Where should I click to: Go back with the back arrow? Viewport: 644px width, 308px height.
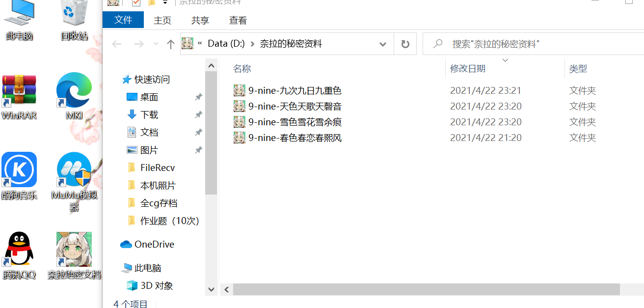116,44
